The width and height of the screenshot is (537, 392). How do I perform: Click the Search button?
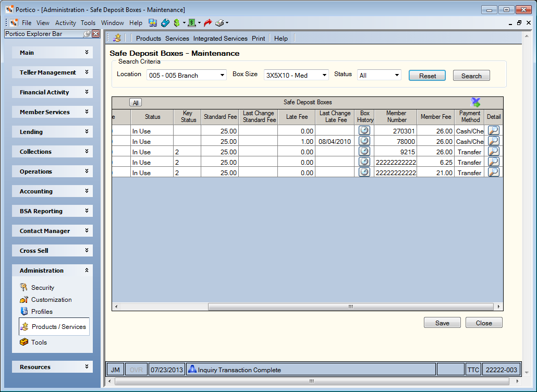pos(471,76)
